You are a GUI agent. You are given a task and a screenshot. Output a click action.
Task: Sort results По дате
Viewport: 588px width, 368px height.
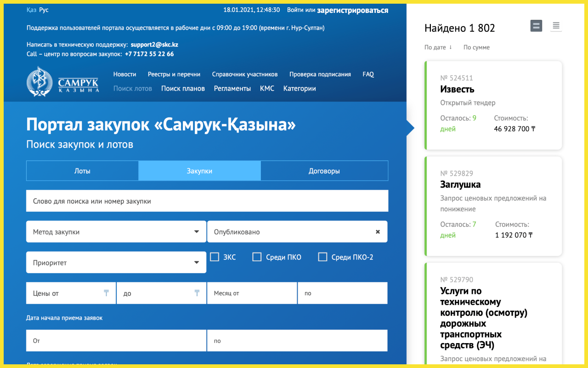click(435, 47)
